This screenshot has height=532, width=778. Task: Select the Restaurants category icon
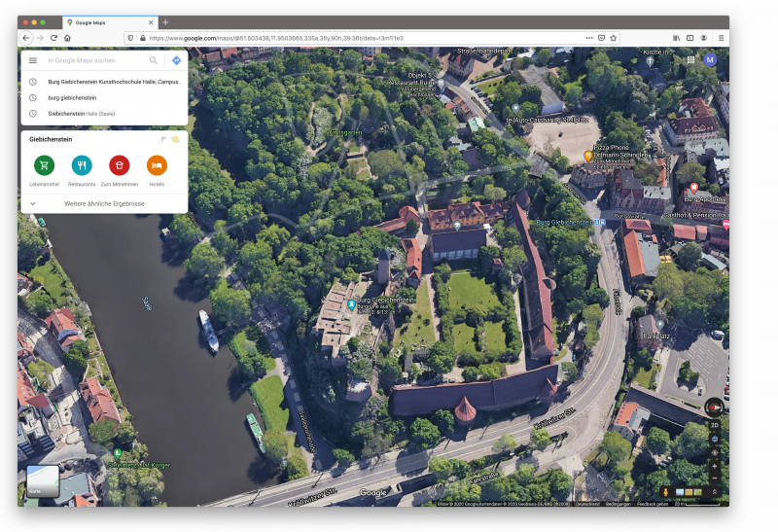[82, 165]
